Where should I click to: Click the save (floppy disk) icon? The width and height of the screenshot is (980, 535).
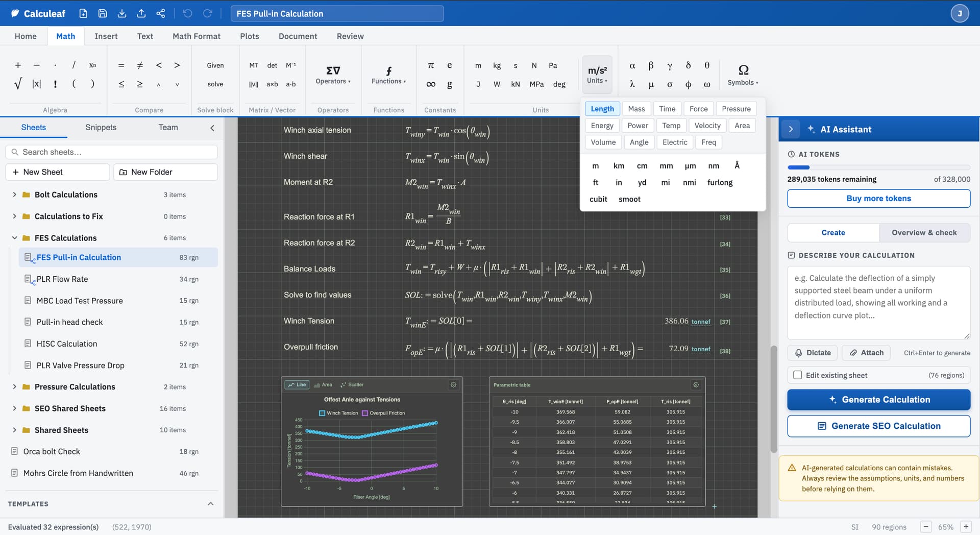point(103,14)
